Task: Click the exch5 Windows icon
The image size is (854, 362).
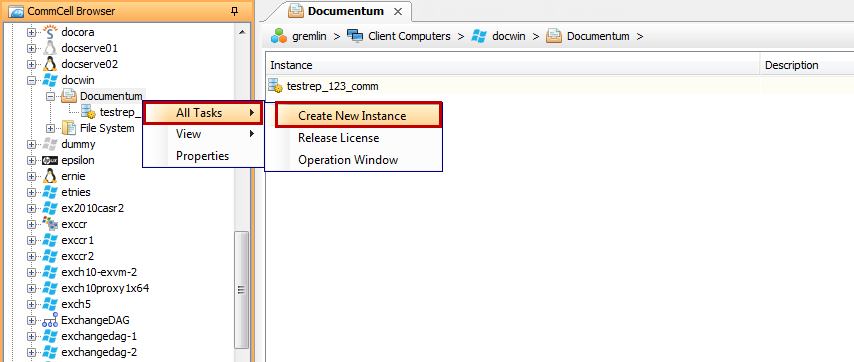Action: pyautogui.click(x=50, y=304)
